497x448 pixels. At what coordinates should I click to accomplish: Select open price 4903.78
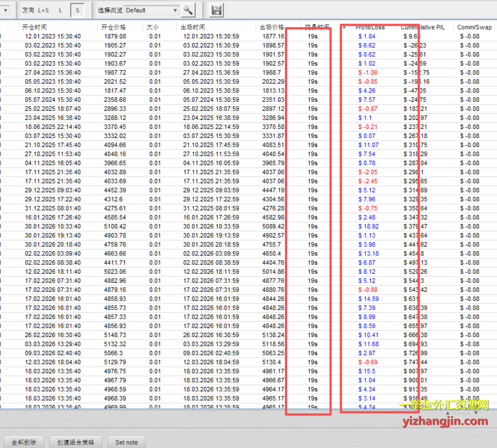pyautogui.click(x=115, y=235)
